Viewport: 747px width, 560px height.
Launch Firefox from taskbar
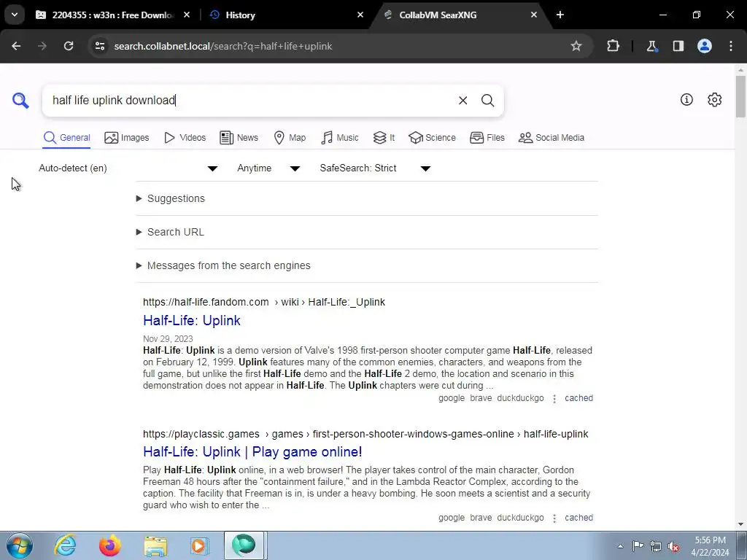[x=109, y=545]
